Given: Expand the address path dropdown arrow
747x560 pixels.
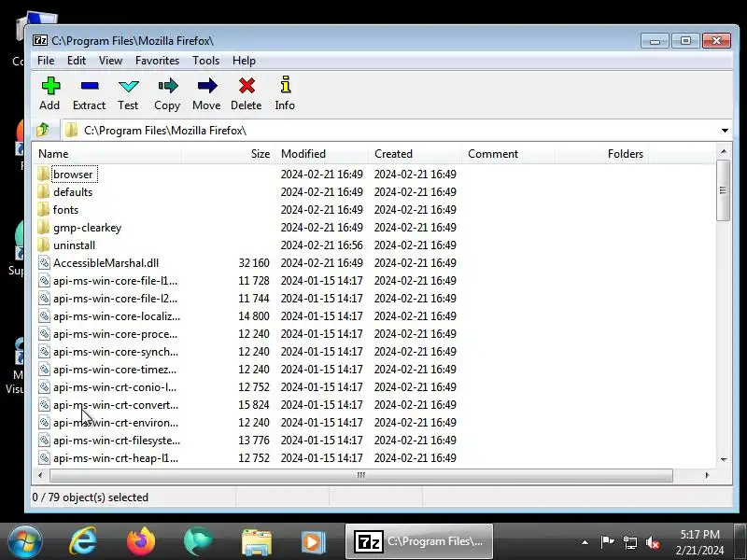Looking at the screenshot, I should coord(725,130).
